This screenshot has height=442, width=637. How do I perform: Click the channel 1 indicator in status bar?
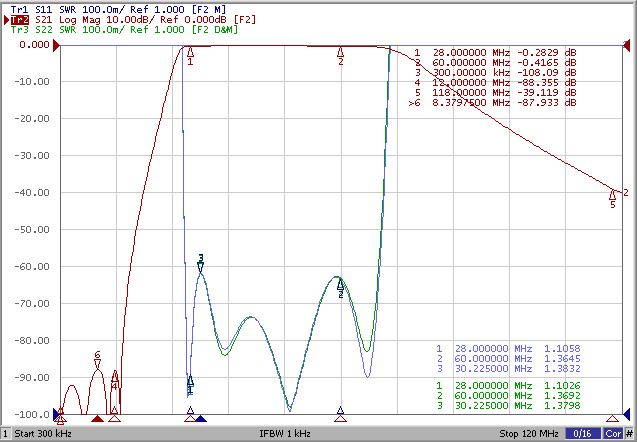click(x=5, y=433)
